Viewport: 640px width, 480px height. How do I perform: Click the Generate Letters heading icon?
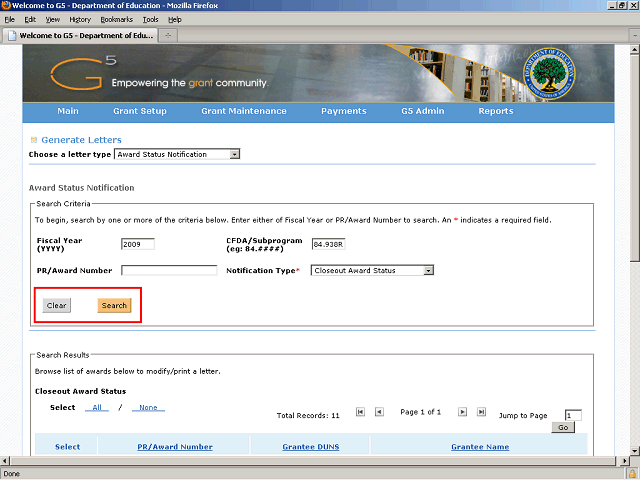tap(34, 140)
